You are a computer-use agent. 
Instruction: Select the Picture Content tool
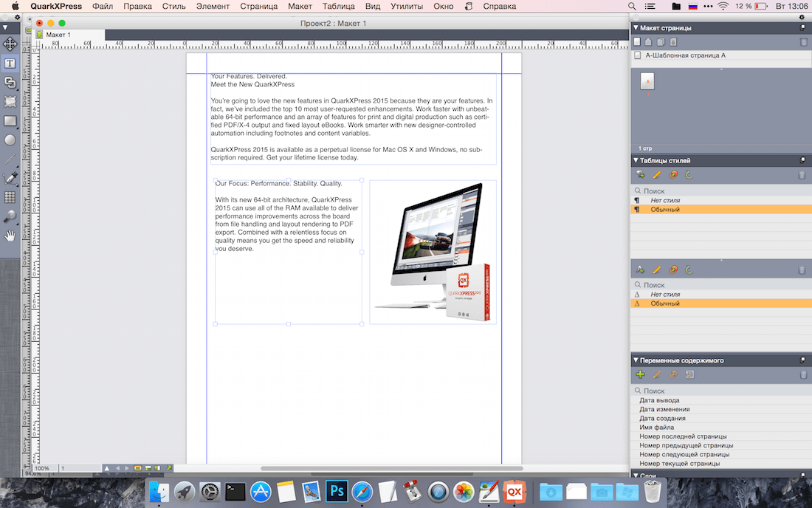(x=10, y=101)
